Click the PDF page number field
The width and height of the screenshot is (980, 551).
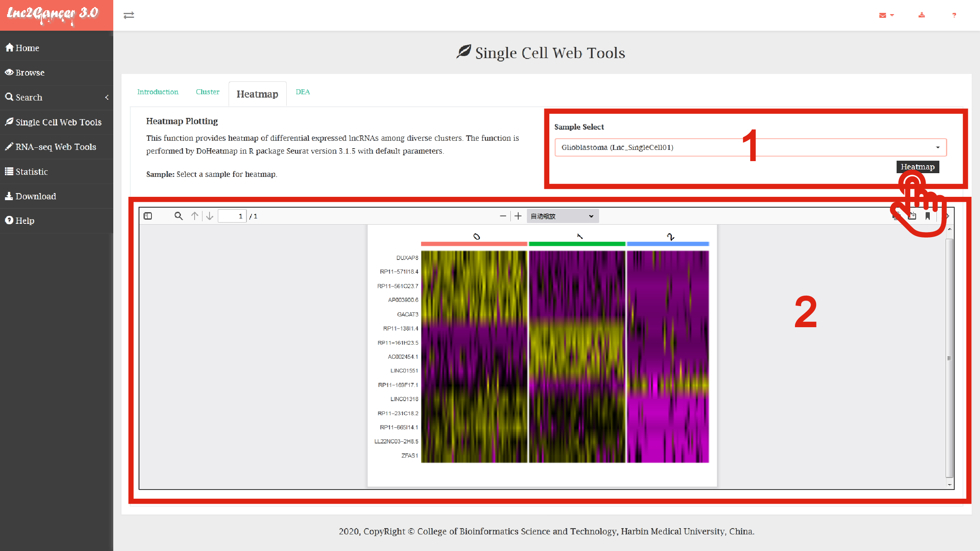click(232, 216)
